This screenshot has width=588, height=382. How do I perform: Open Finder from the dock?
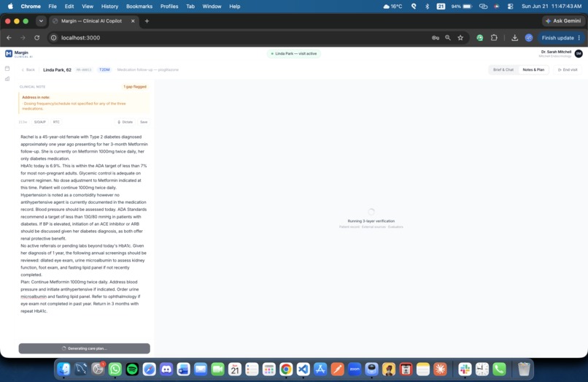[63, 370]
